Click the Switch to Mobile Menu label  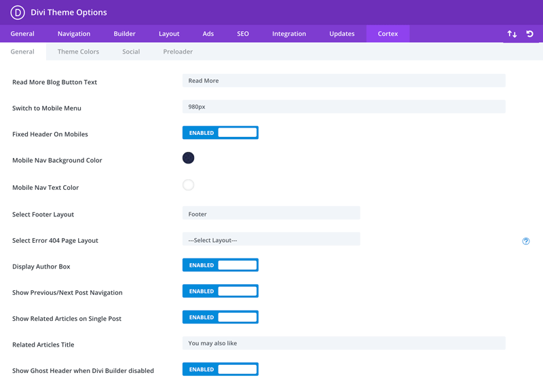[x=47, y=109]
